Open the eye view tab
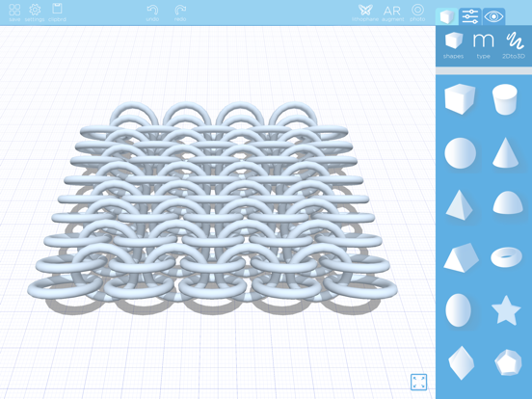 pyautogui.click(x=493, y=16)
